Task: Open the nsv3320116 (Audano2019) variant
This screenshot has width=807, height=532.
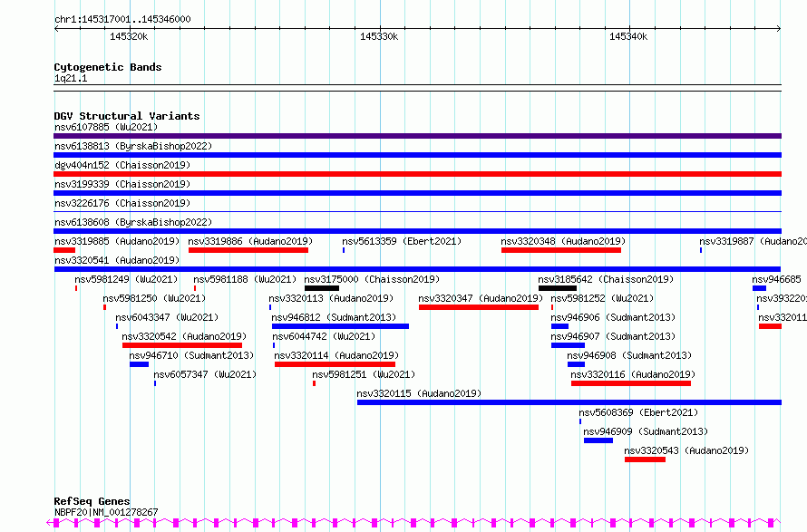Action: 631,383
